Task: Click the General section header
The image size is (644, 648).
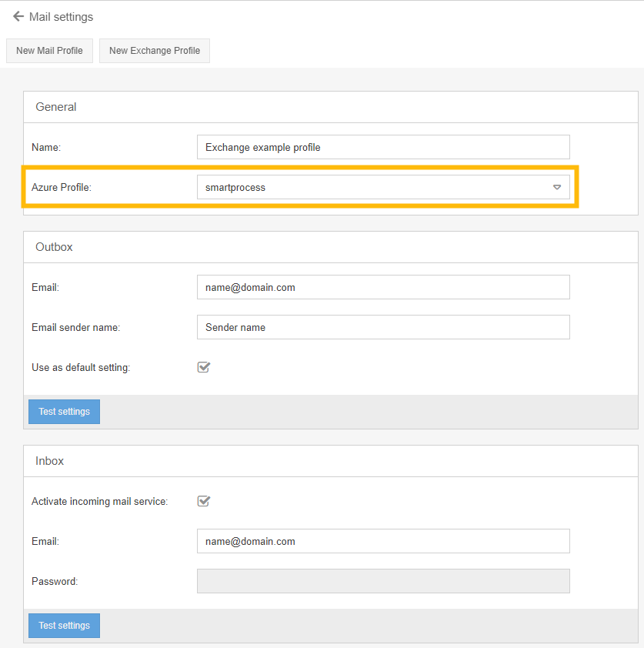Action: (x=56, y=107)
